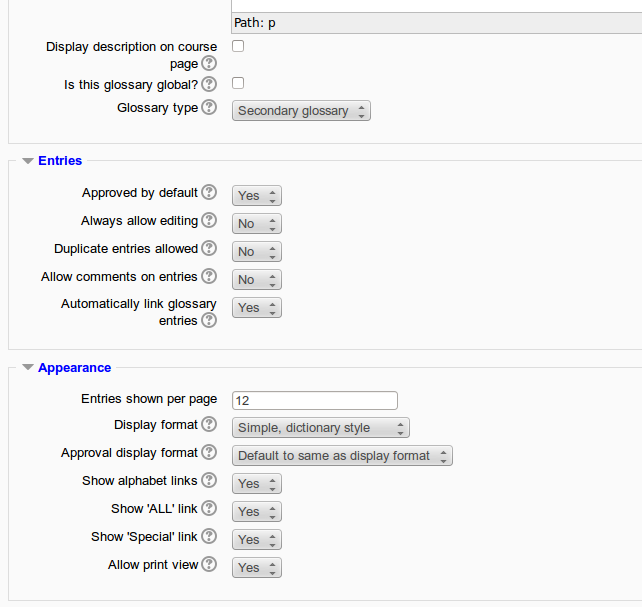Open the Glossary type dropdown
The width and height of the screenshot is (642, 607).
[x=301, y=111]
